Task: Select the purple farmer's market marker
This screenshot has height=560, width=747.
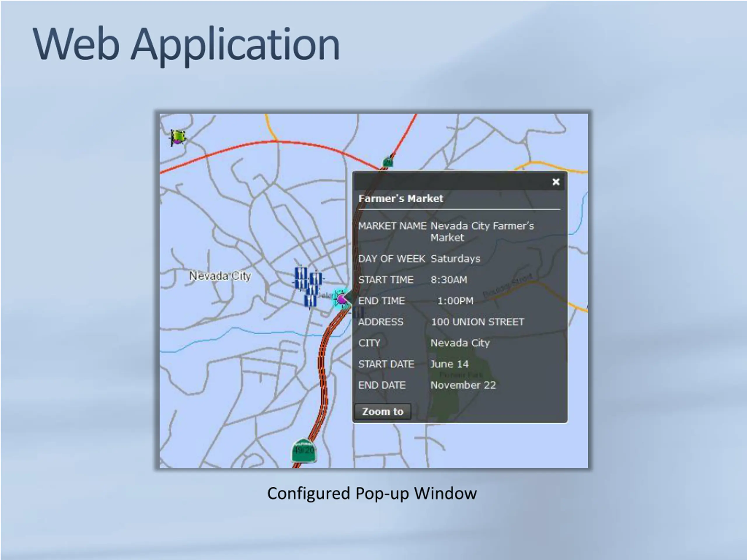Action: point(341,299)
